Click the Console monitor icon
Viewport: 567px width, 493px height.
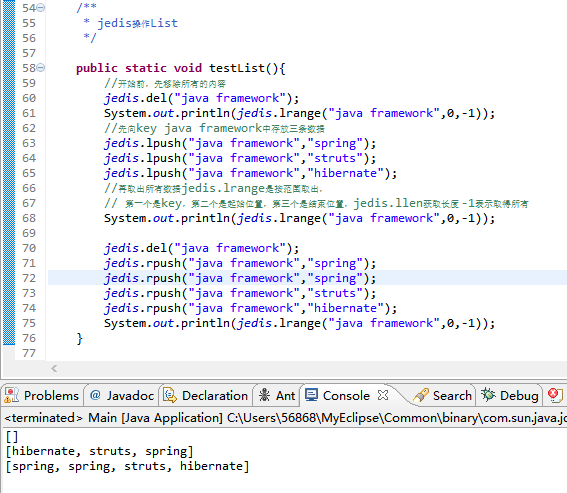(x=311, y=395)
